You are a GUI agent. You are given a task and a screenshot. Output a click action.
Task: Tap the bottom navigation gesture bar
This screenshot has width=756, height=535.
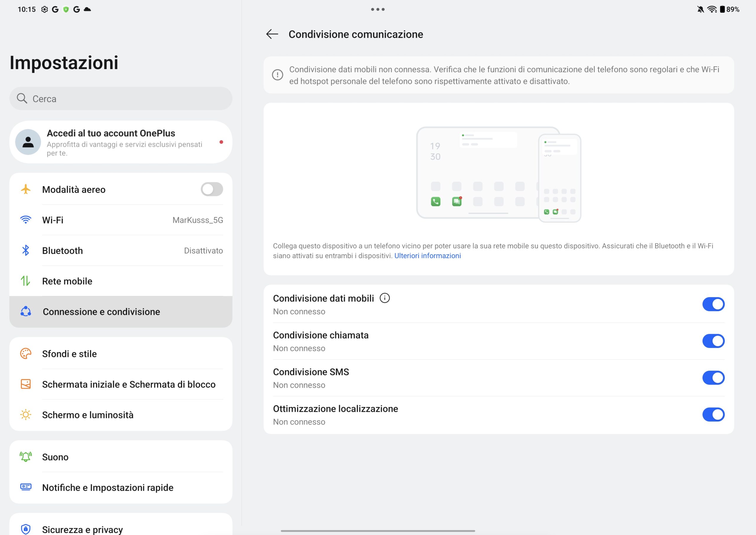[378, 531]
